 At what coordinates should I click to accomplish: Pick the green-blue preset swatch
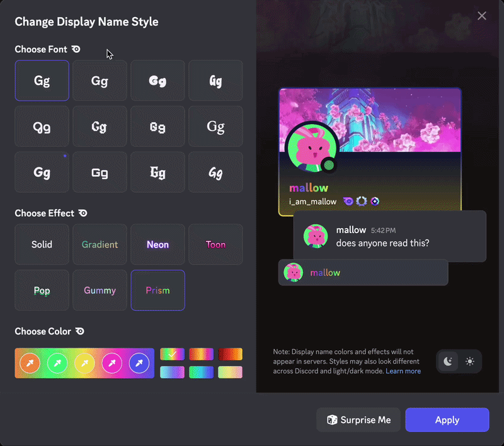[x=201, y=372]
